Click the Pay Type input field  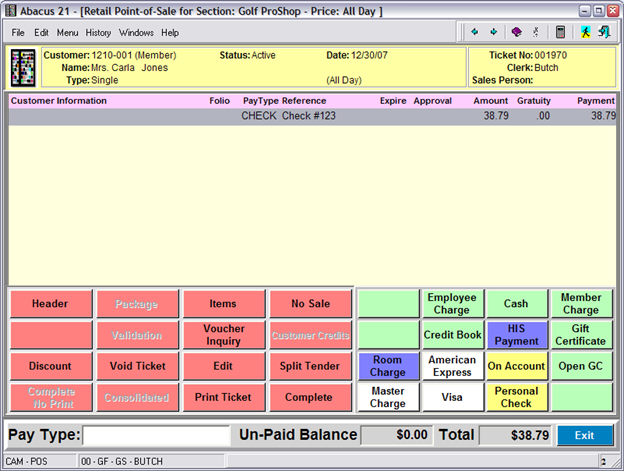pyautogui.click(x=156, y=436)
